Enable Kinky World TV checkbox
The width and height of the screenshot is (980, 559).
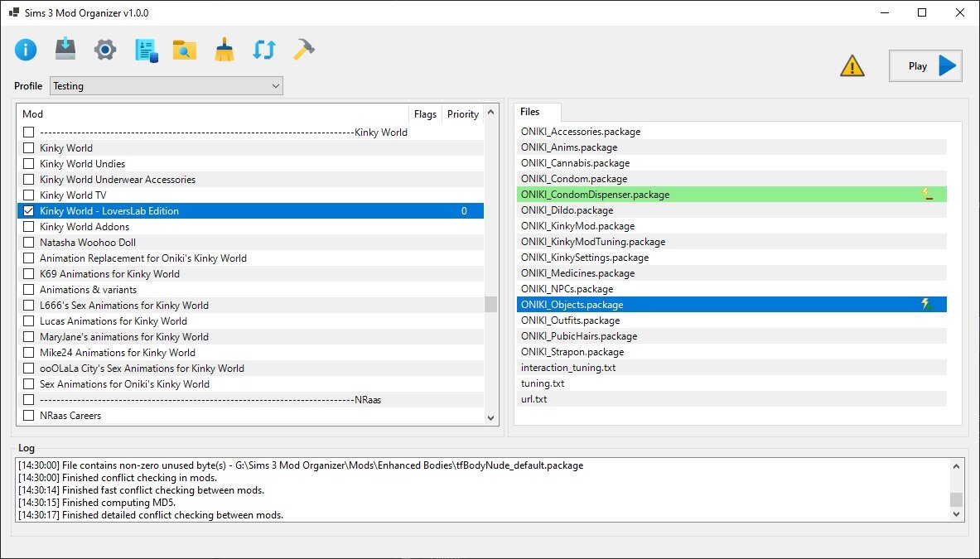29,195
